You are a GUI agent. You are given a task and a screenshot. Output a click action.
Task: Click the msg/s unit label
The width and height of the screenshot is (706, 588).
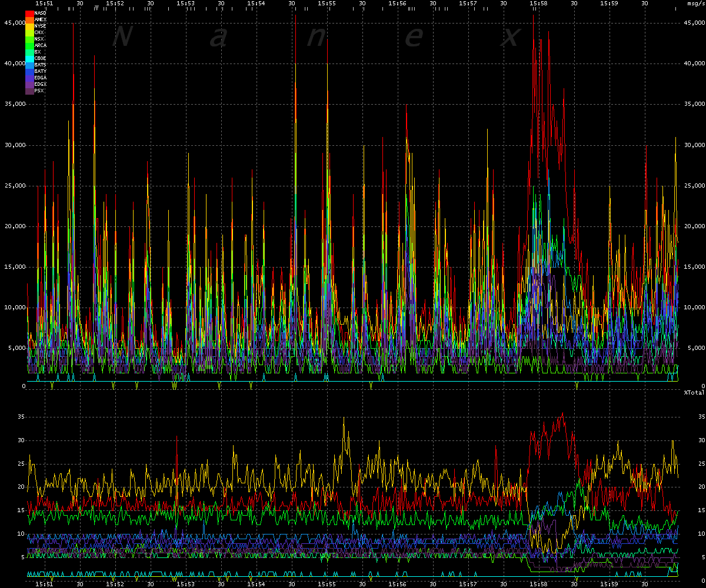tap(695, 4)
